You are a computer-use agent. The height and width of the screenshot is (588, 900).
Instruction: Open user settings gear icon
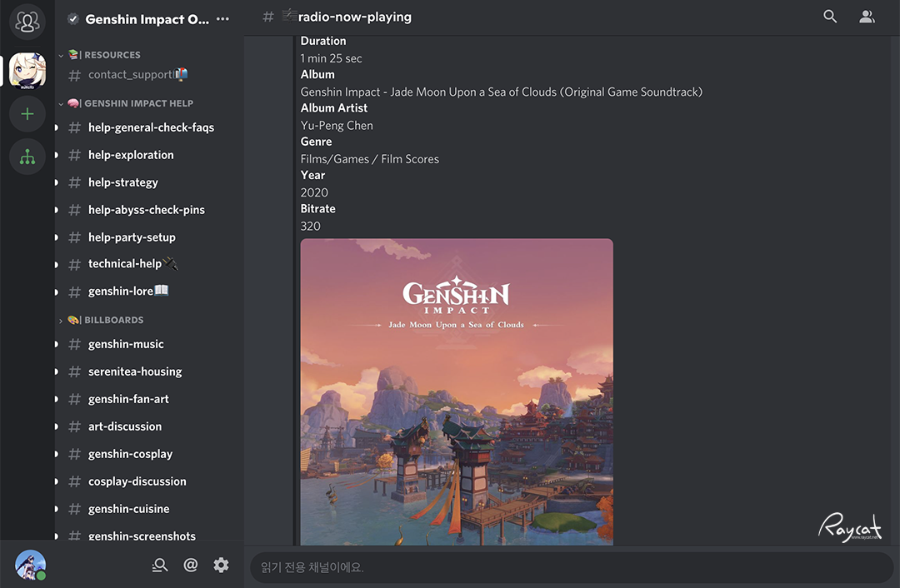(x=221, y=565)
